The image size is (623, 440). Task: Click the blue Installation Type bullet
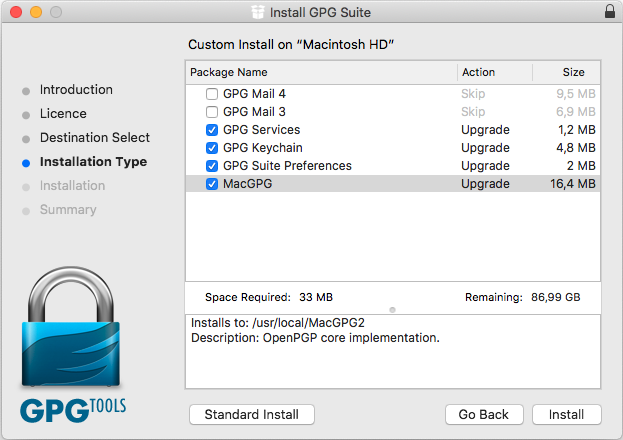pos(26,163)
